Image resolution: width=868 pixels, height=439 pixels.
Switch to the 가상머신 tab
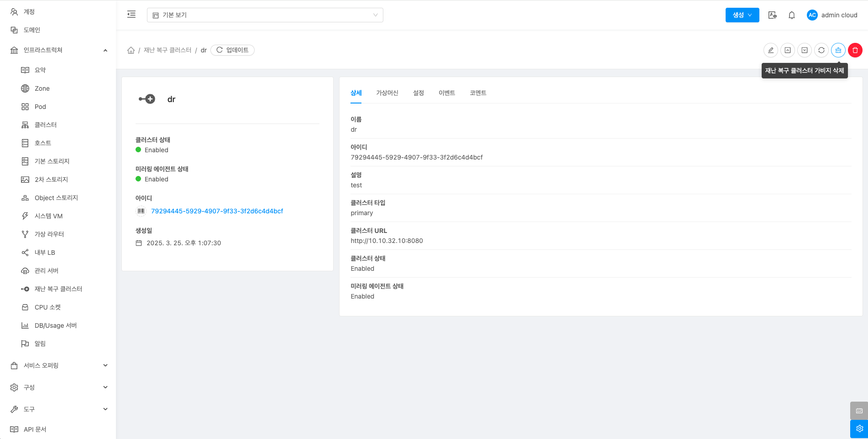tap(387, 93)
